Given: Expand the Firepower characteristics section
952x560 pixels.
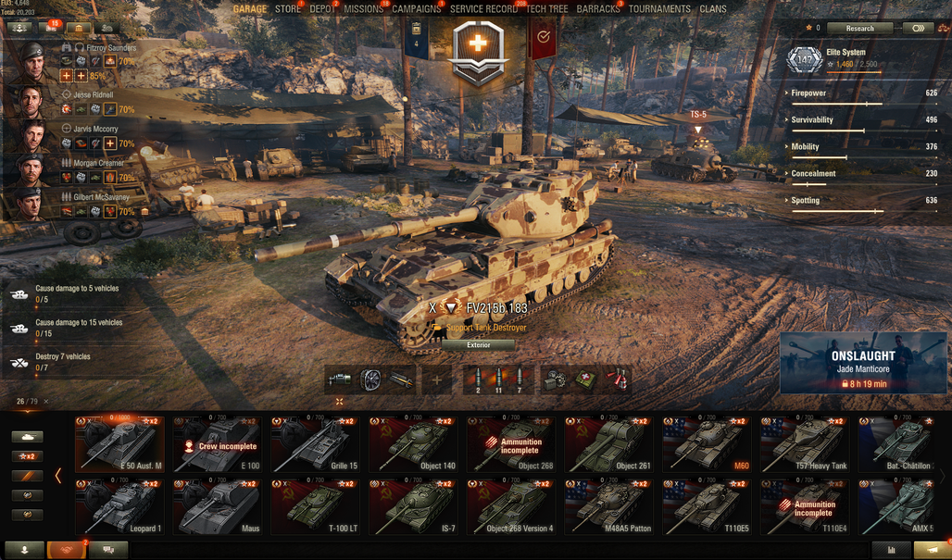Looking at the screenshot, I should 861,93.
